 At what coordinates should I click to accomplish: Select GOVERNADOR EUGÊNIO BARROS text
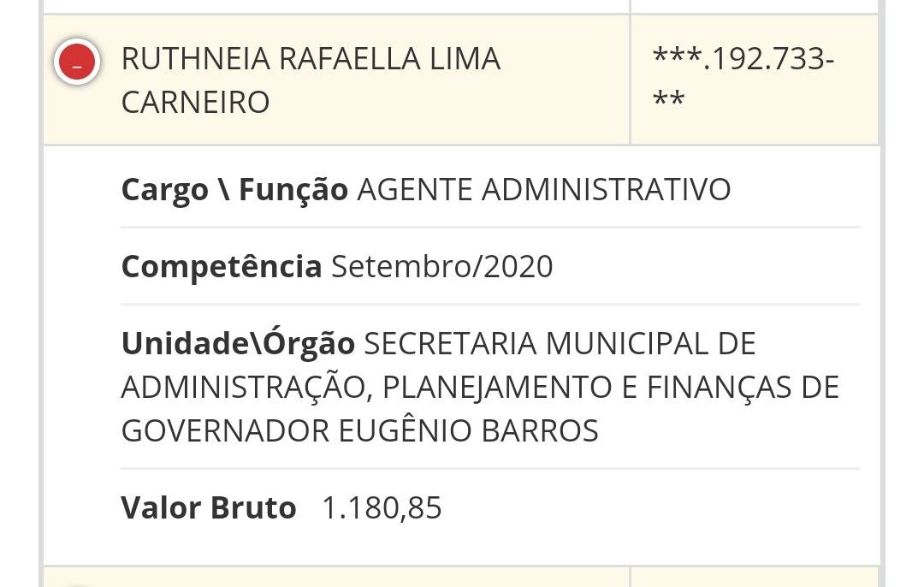coord(360,430)
